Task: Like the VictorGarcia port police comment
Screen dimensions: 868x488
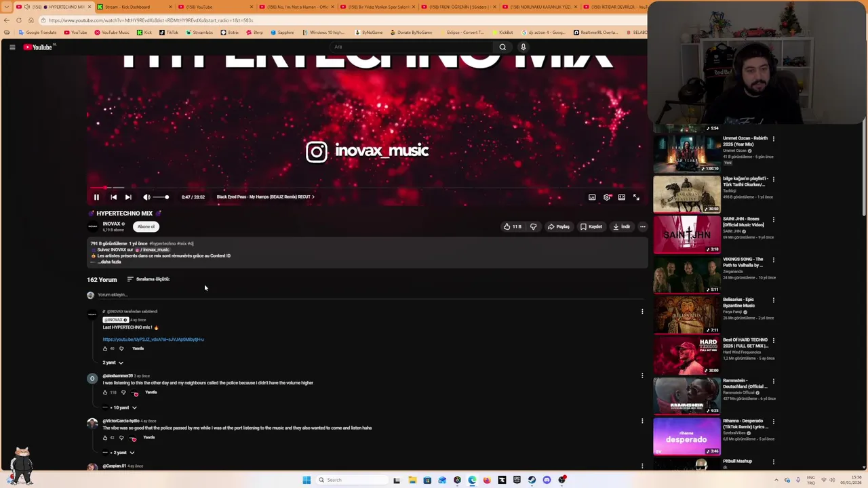Action: coord(105,438)
